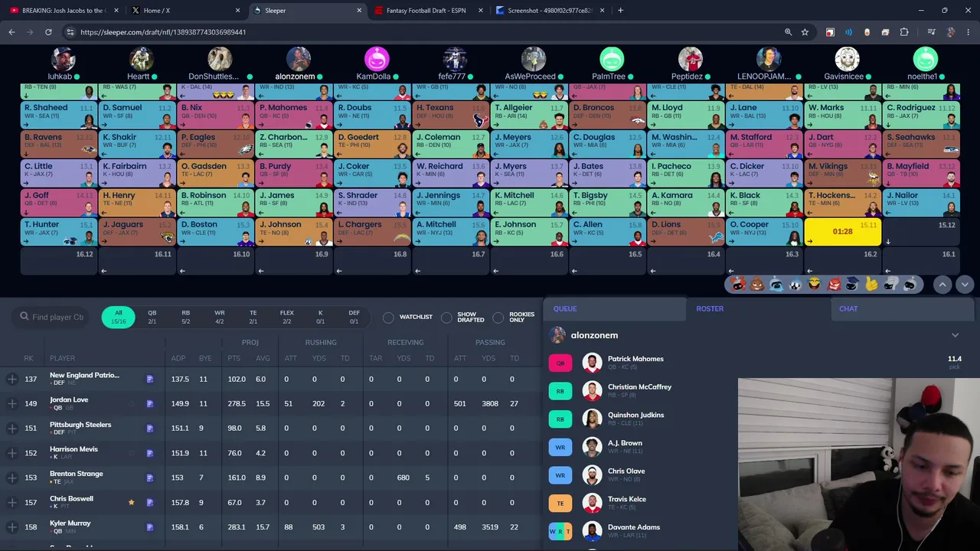Send the thumbs-up emoji reaction
980x551 pixels.
(871, 285)
